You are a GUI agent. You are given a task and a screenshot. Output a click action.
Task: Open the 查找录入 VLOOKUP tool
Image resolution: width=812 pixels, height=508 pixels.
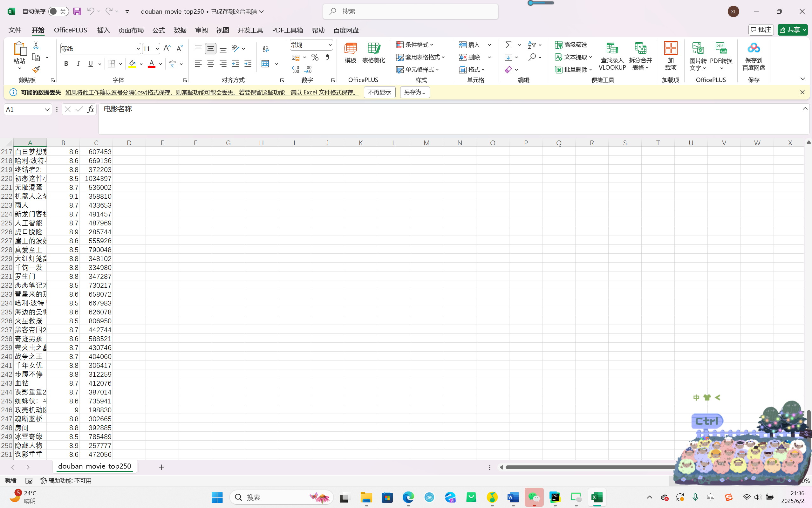coord(612,56)
